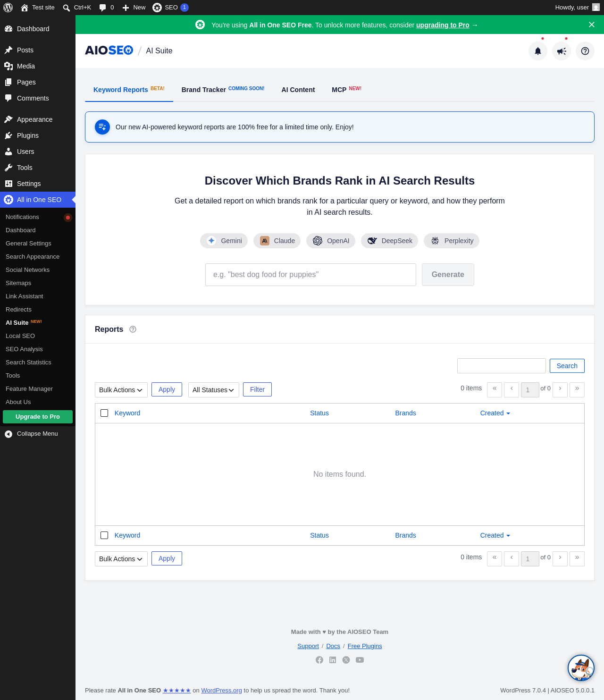
Task: Open the AIOSEO mascot help chat
Action: 581,668
